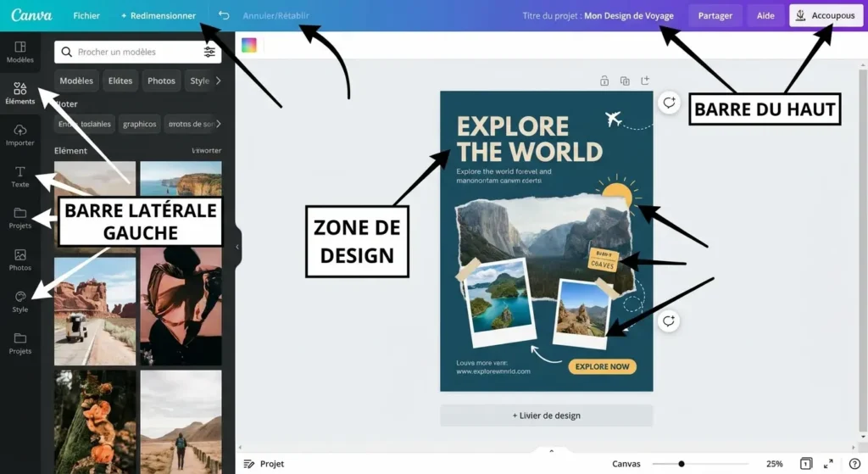Expand more chips chevron after brotns de son
Screen dimensions: 868x474
[x=218, y=124]
